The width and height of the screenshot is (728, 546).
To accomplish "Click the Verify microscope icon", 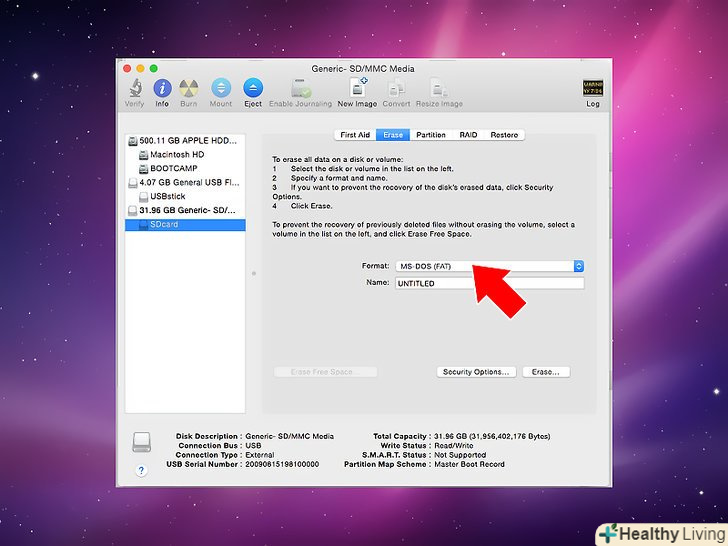I will point(135,87).
